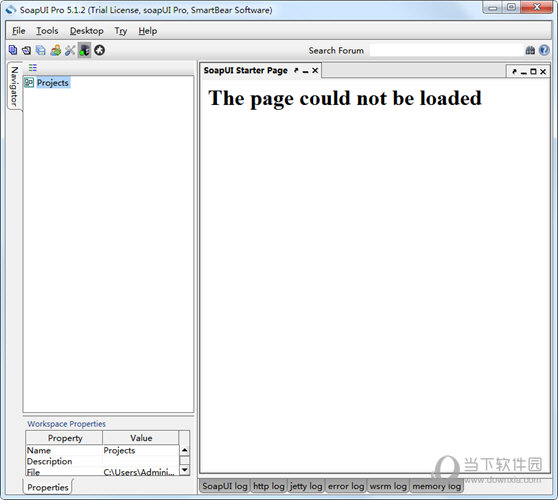Open preferences via wrench and screwdriver icon

[70, 50]
